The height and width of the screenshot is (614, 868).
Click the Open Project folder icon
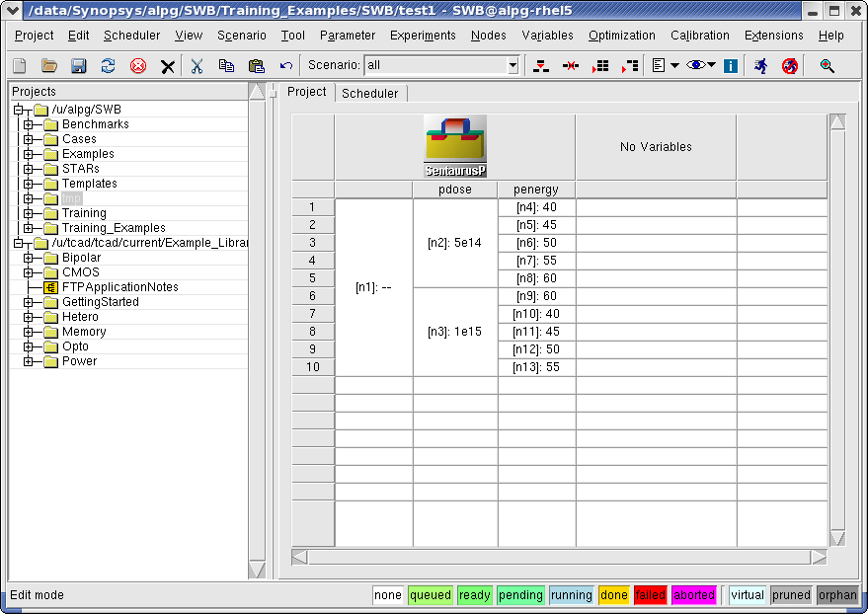49,66
